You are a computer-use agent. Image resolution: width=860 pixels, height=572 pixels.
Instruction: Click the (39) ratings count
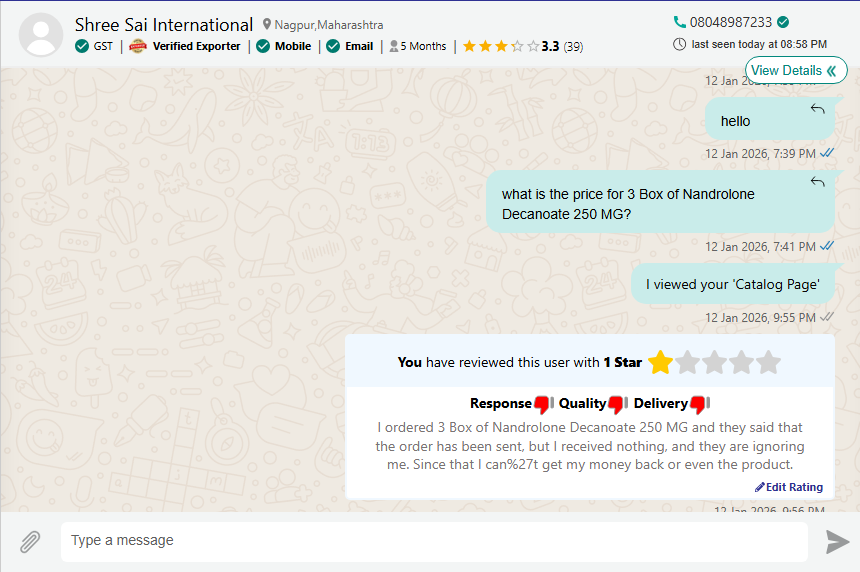(573, 47)
